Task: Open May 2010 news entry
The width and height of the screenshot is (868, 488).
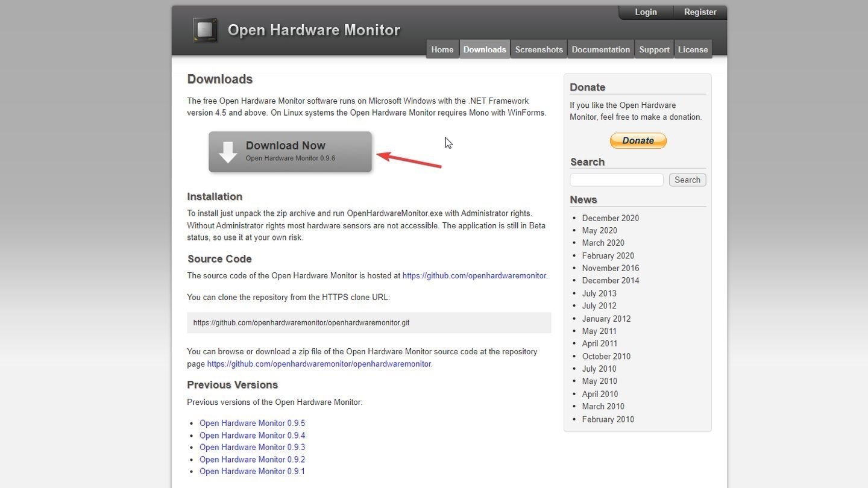Action: [599, 381]
